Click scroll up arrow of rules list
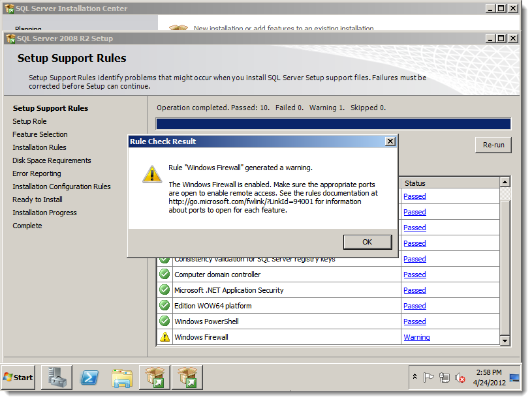Viewport: 532px width, 401px height. (505, 183)
